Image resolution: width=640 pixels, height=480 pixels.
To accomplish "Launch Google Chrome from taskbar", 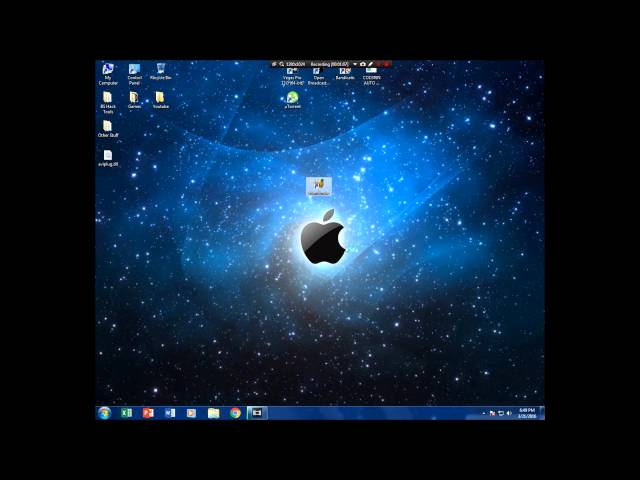I will coord(235,413).
